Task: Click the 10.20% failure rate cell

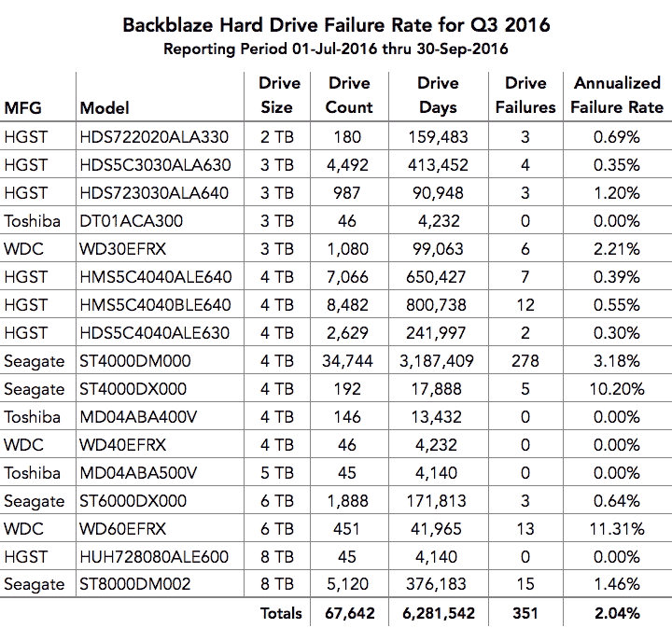Action: tap(618, 389)
